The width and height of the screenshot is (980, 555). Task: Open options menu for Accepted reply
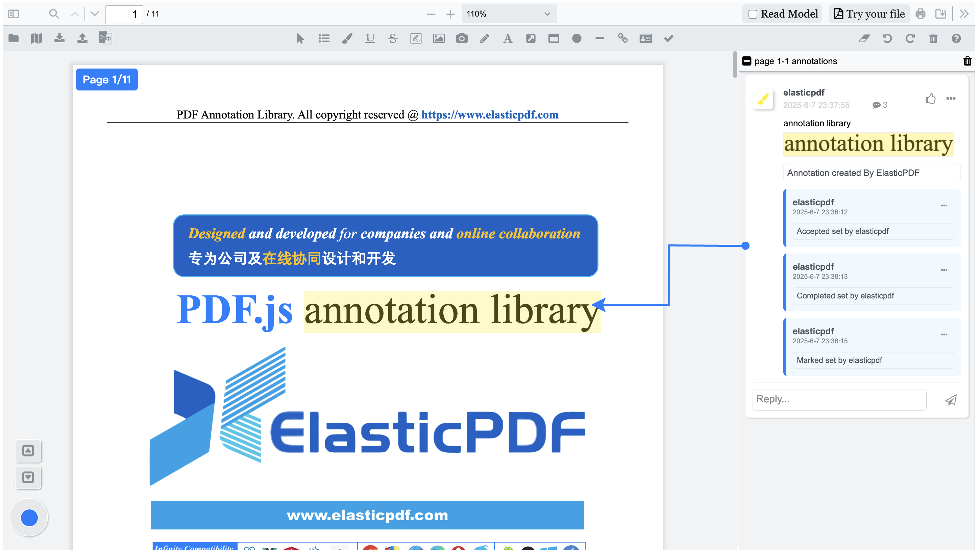click(x=944, y=206)
